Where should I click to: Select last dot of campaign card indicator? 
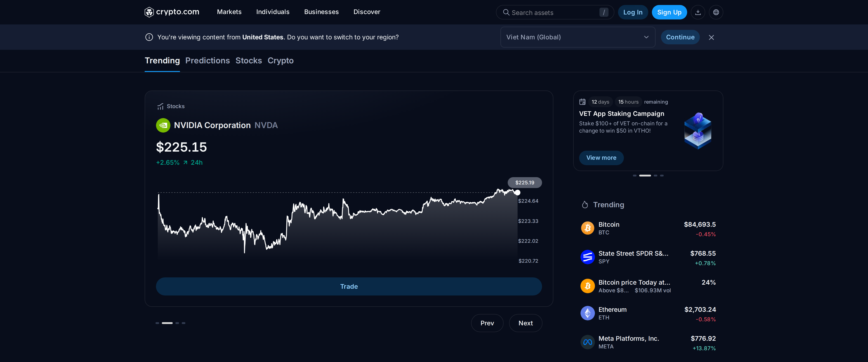click(662, 175)
